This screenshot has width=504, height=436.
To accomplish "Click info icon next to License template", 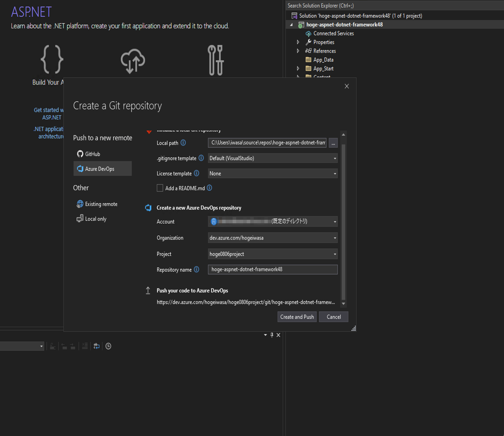I will [x=197, y=173].
